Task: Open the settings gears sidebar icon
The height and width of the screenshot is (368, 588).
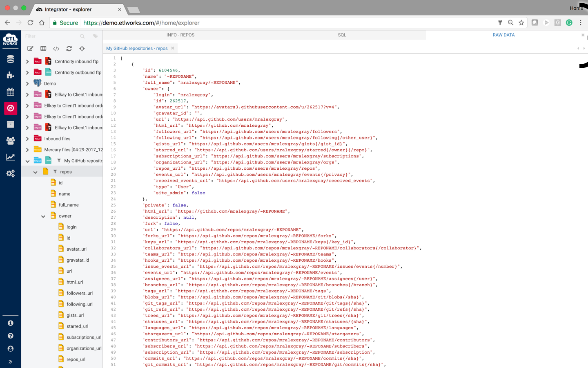Action: click(x=10, y=173)
